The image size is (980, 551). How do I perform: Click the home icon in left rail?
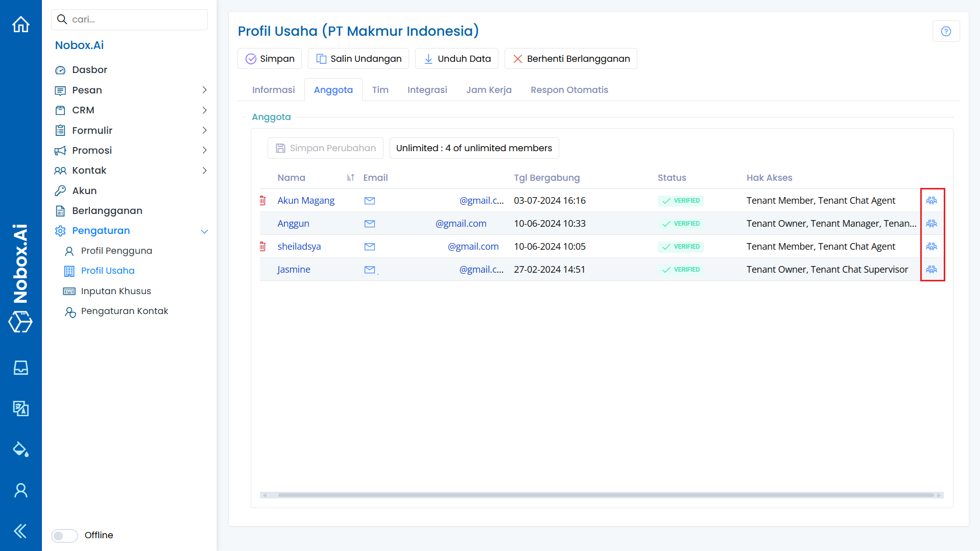(21, 25)
